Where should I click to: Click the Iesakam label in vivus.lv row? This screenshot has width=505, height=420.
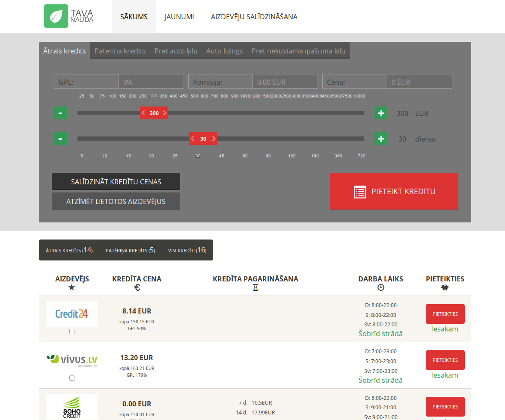pyautogui.click(x=445, y=375)
